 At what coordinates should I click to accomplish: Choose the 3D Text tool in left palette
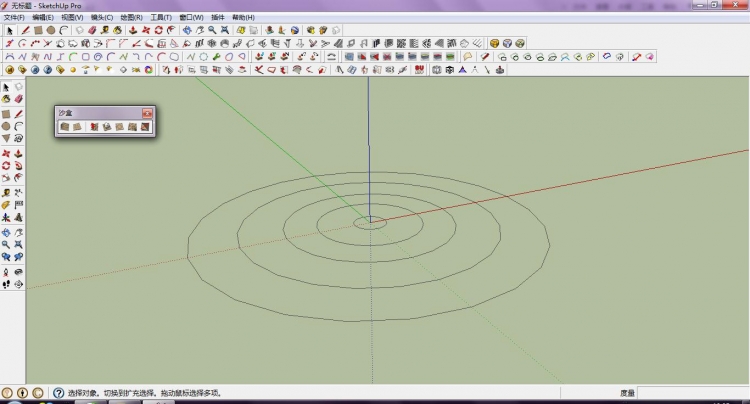tap(18, 217)
